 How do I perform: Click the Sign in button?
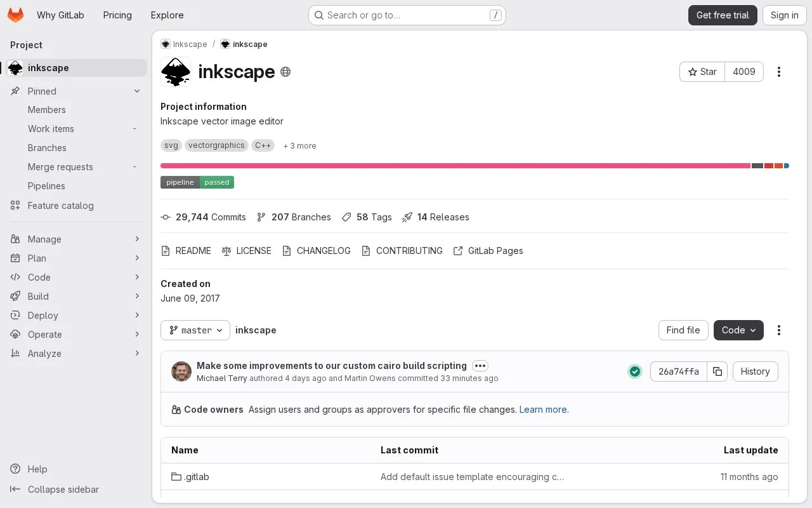click(x=785, y=15)
